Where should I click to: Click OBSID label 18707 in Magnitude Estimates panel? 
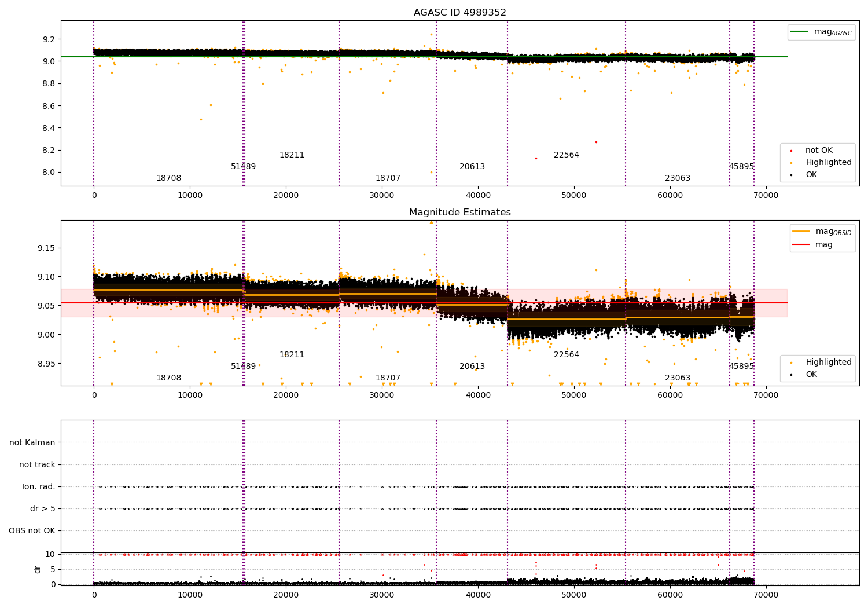click(388, 378)
